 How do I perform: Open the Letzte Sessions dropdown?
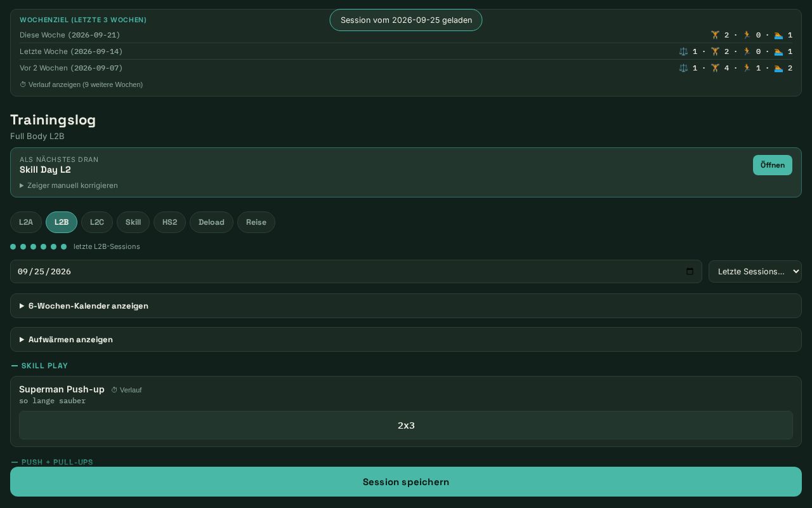(x=755, y=271)
